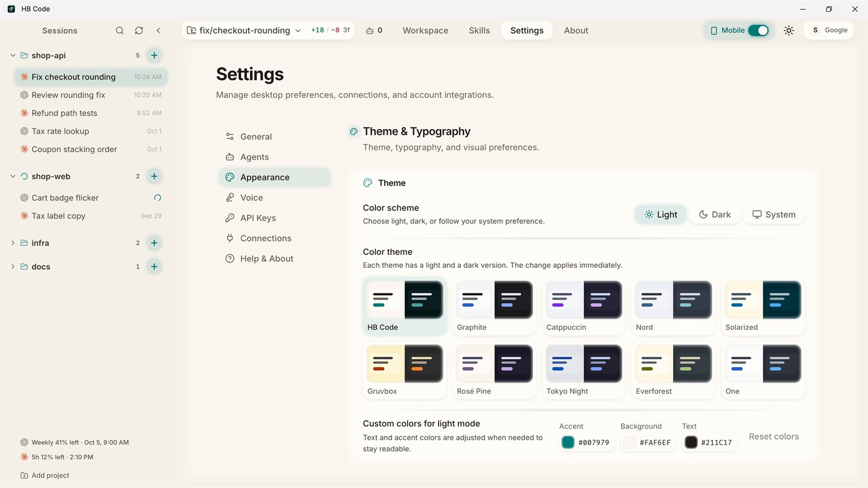Open Cart badge flicker session
This screenshot has height=488, width=868.
click(x=91, y=198)
